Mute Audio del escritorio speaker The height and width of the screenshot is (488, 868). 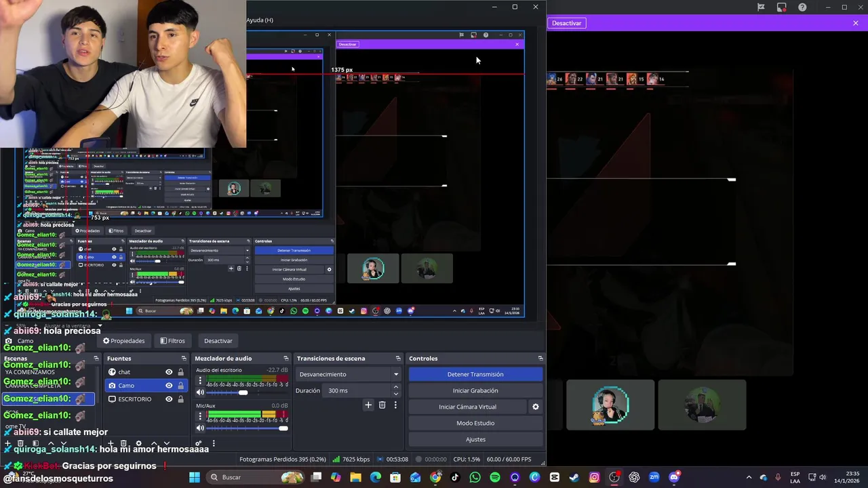click(200, 392)
